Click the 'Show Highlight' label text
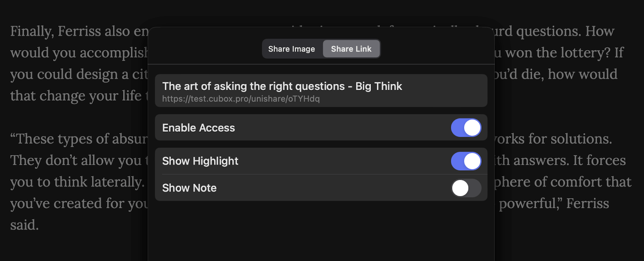Screen dimensions: 644x261 click(x=200, y=161)
